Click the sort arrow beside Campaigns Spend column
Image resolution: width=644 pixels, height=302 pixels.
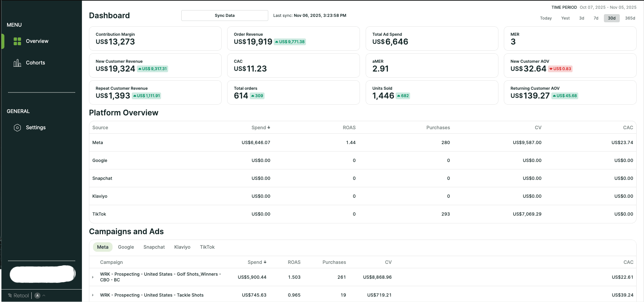(x=265, y=262)
